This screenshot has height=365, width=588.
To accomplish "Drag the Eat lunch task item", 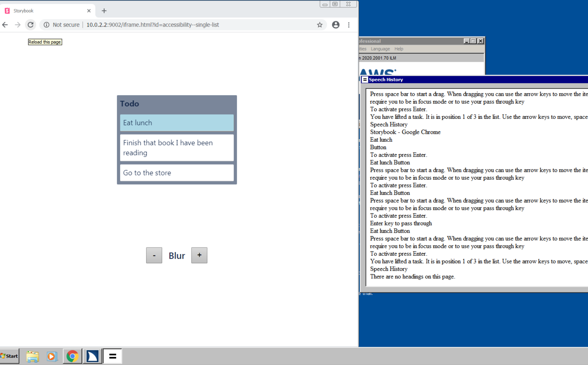I will coord(176,122).
